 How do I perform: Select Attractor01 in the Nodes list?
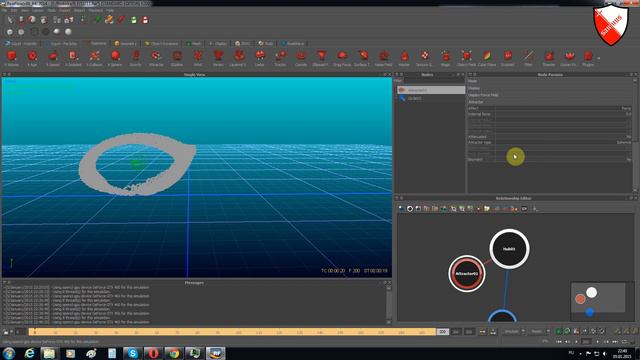click(431, 90)
